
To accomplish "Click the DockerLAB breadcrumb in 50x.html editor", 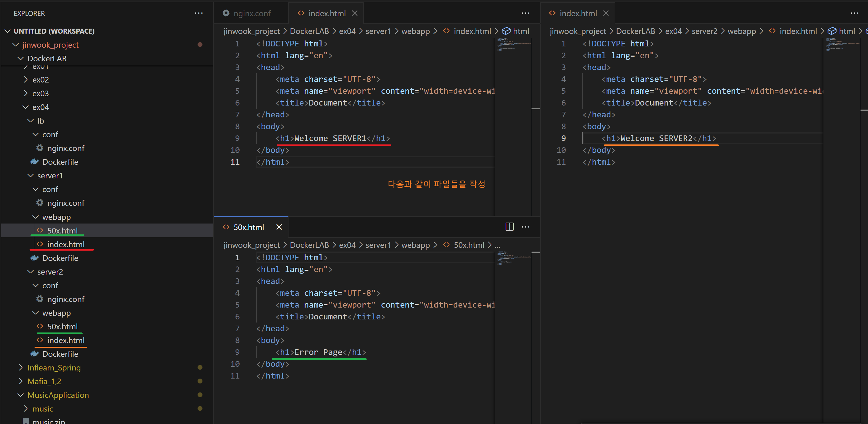I will coord(309,245).
